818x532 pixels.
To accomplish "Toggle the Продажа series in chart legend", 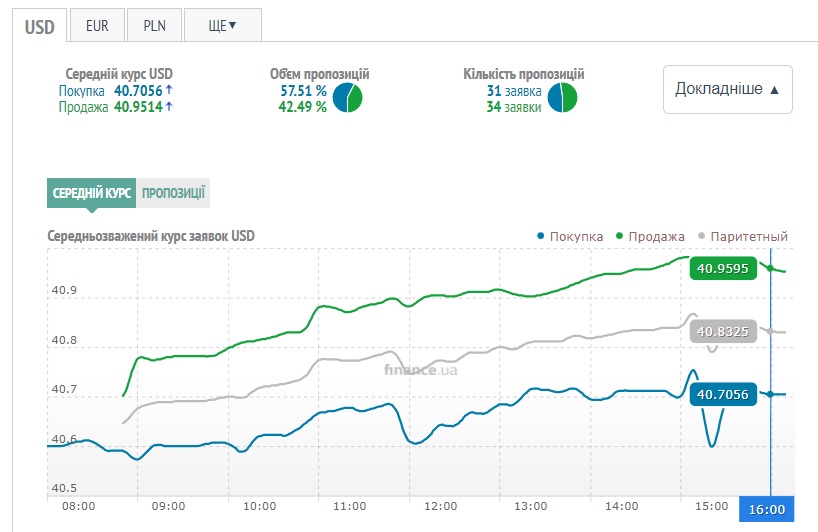I will 650,236.
